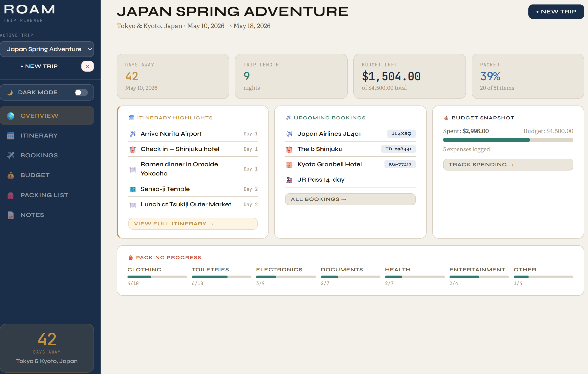Click Track Spending button
Viewport: 588px width, 374px height.
coord(508,165)
